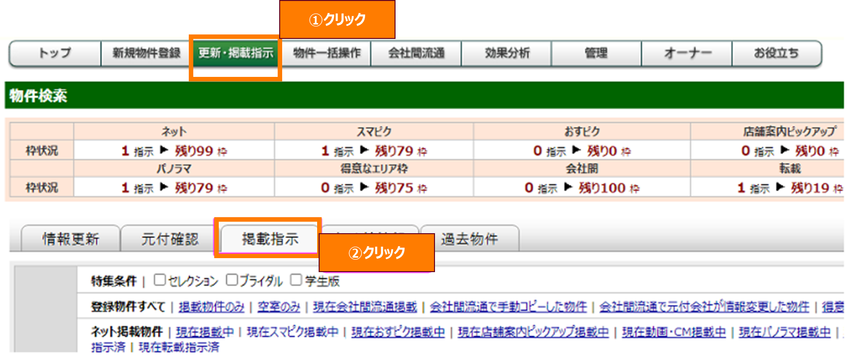Select the 会社間流通で手動コピーした物件 link

pos(508,307)
